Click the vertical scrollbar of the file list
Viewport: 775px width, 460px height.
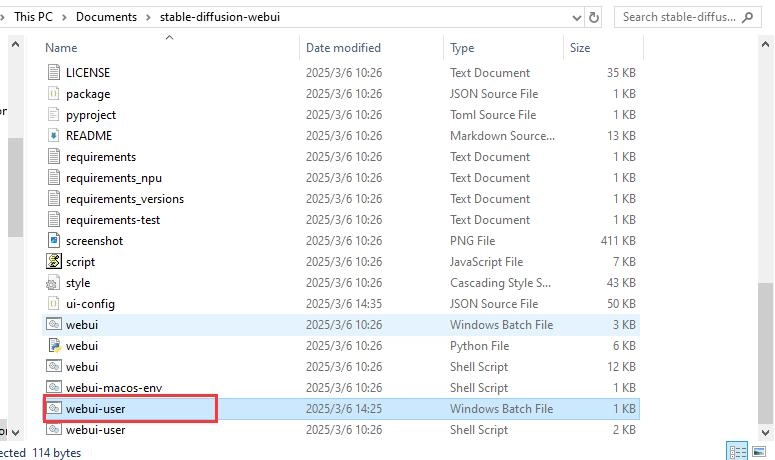(x=765, y=200)
